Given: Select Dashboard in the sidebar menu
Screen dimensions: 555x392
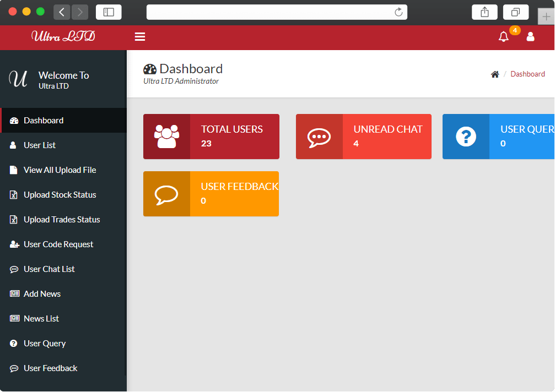Looking at the screenshot, I should (63, 121).
